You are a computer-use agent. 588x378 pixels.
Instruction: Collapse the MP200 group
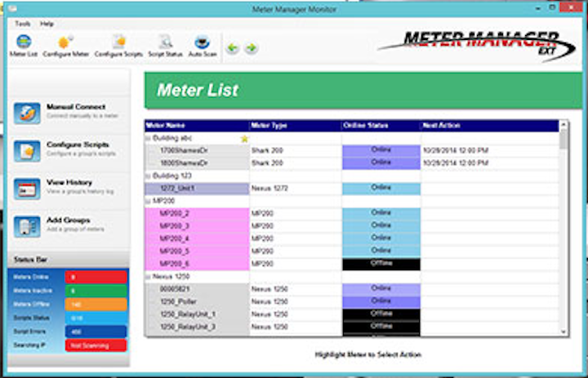[x=148, y=202]
